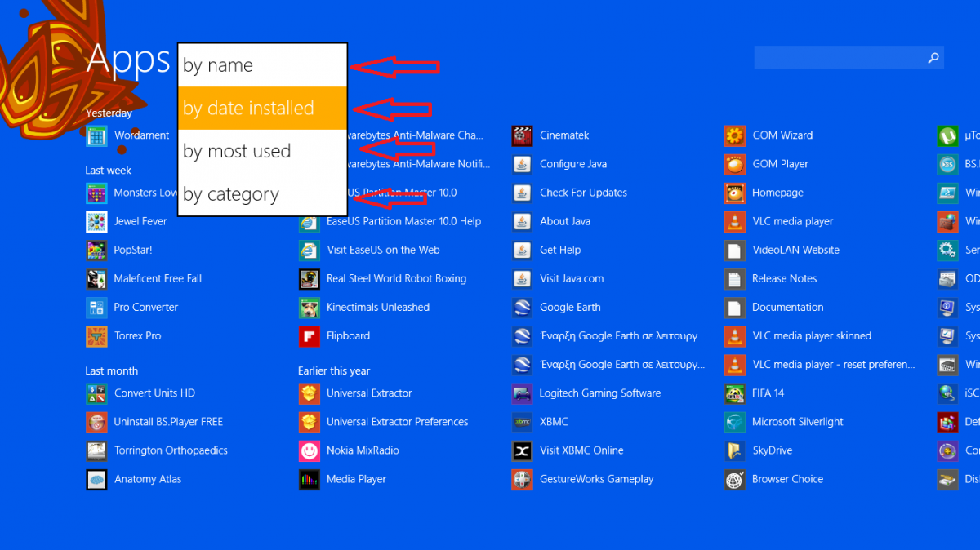Launch Cinematek
Screen dimensions: 980x550
550,135
